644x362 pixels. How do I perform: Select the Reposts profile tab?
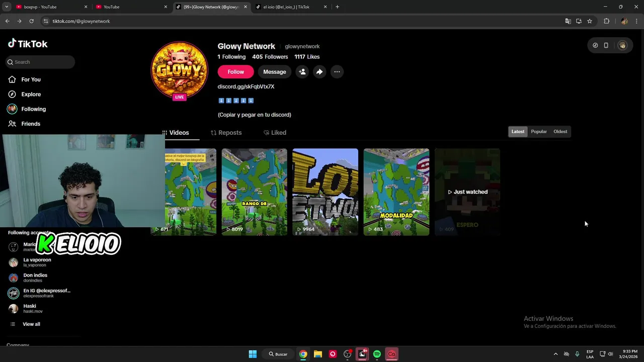(226, 133)
